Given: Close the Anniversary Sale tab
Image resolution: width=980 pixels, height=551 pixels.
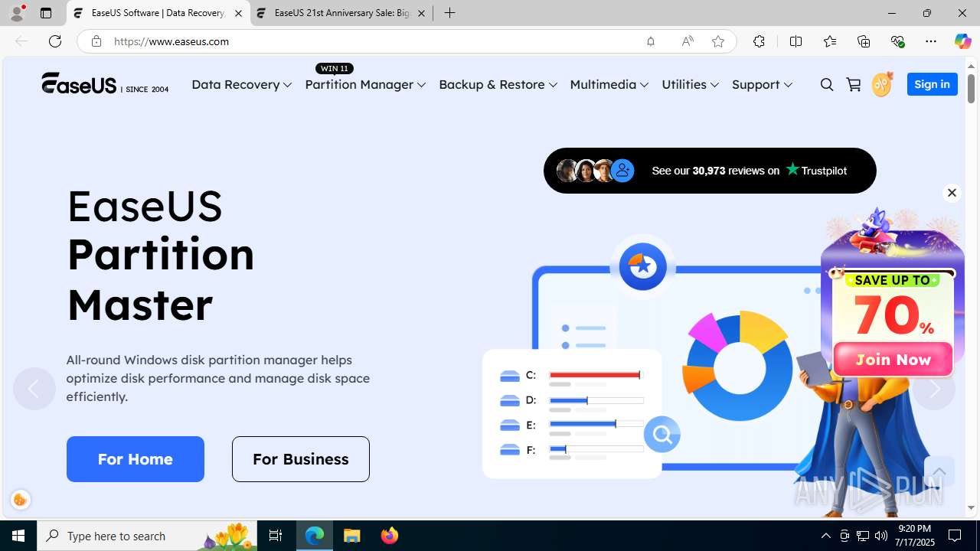Looking at the screenshot, I should click(x=421, y=13).
